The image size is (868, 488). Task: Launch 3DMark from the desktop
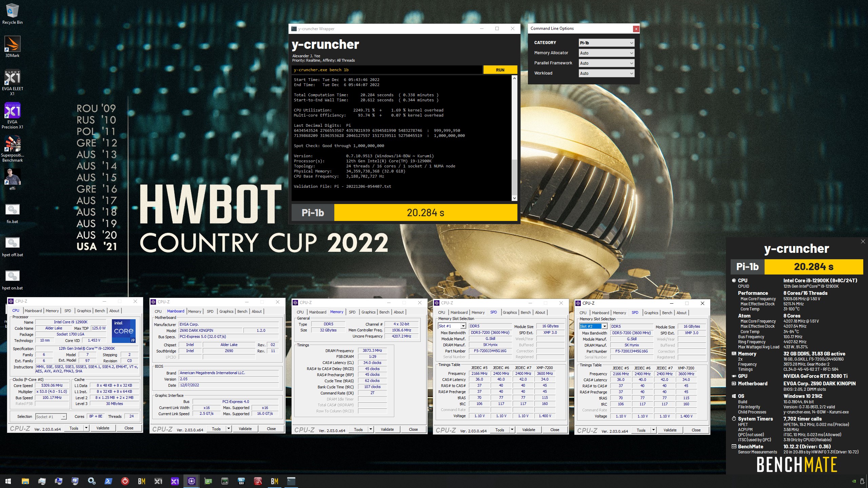[13, 47]
